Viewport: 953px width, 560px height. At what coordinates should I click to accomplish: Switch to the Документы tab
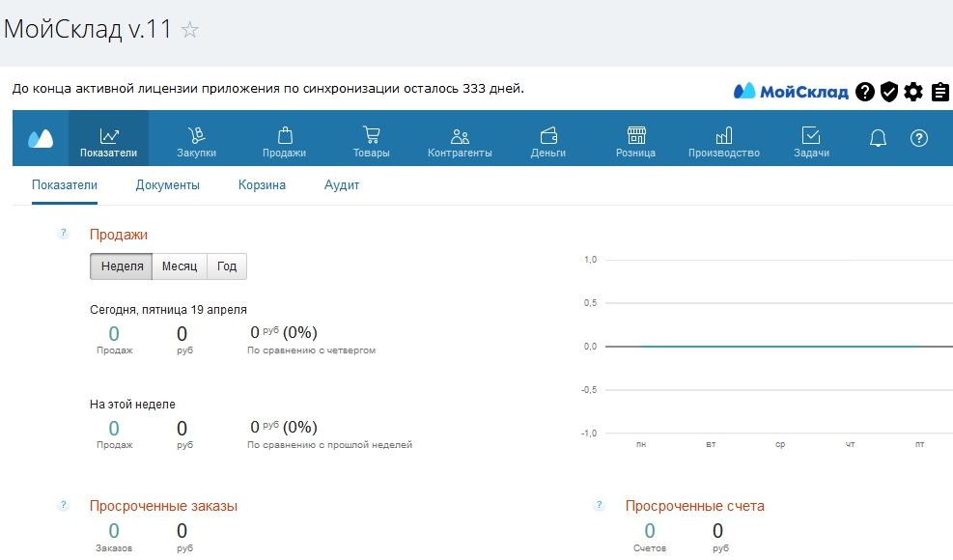click(168, 185)
